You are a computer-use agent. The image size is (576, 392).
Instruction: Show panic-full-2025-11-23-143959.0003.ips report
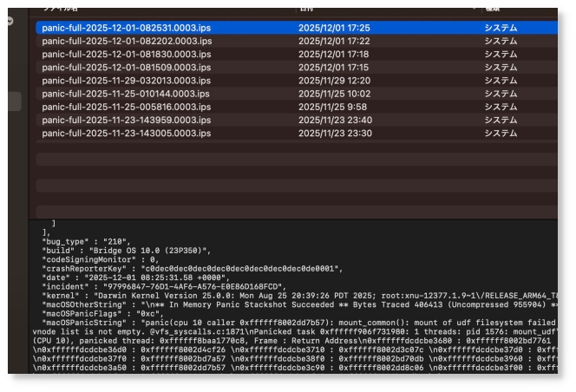coord(127,120)
